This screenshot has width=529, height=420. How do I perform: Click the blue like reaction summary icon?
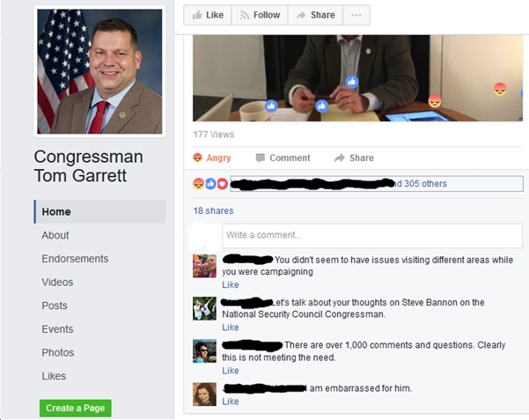pos(210,184)
